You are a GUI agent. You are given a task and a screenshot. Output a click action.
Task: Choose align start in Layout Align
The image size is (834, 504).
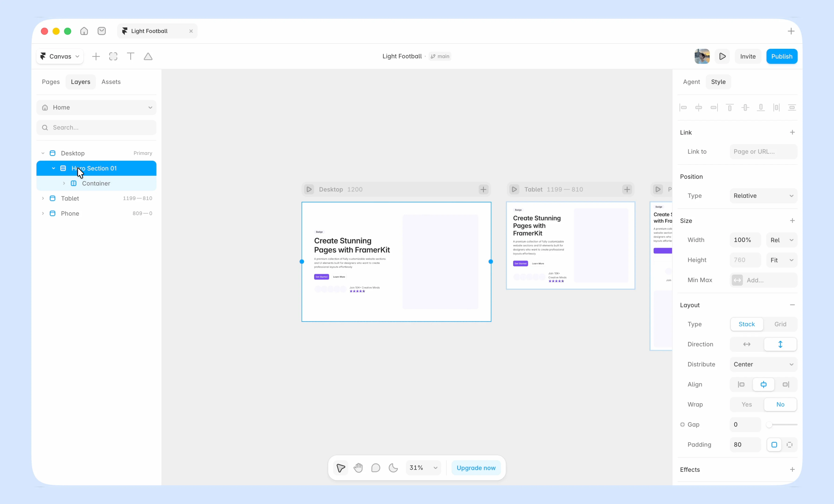741,385
